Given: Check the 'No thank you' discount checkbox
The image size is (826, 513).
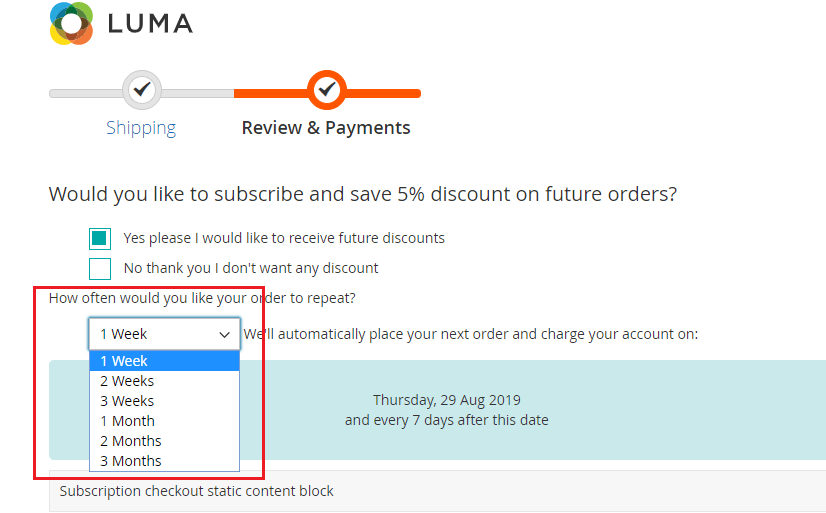Looking at the screenshot, I should 100,269.
